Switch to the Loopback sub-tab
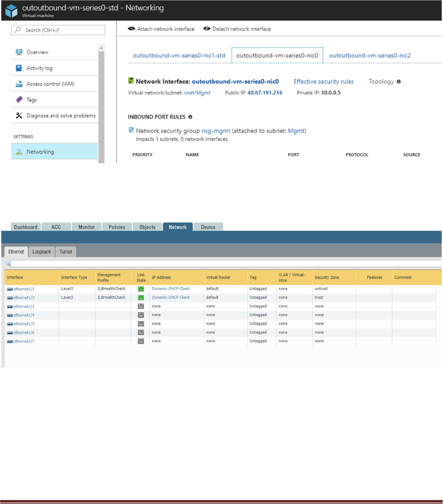 coord(42,252)
